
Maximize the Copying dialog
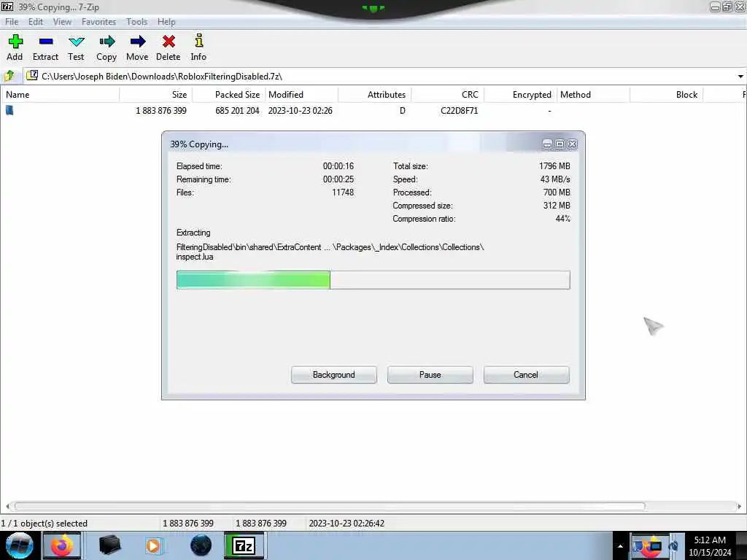click(560, 144)
